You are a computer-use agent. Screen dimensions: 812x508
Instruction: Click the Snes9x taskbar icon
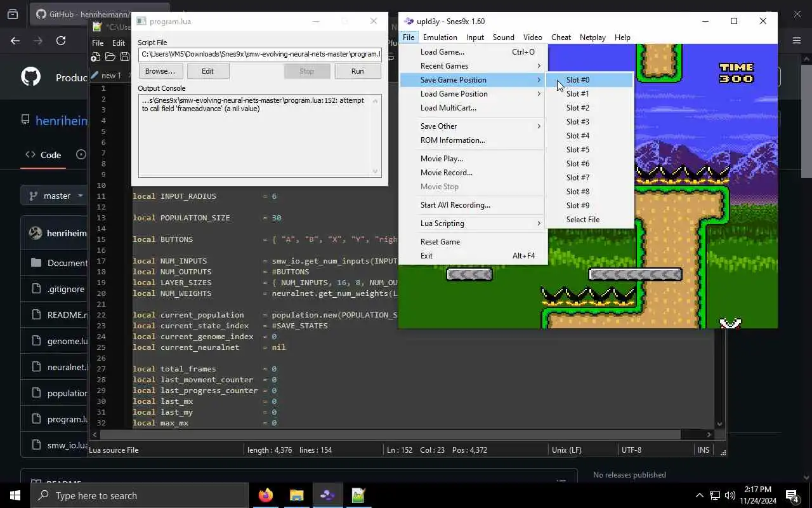(x=327, y=495)
